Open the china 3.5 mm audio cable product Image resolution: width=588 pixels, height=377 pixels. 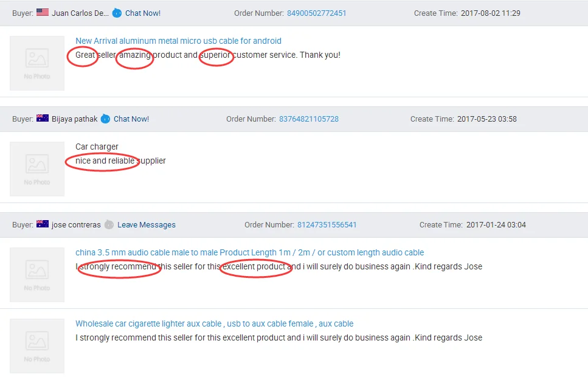pyautogui.click(x=249, y=252)
